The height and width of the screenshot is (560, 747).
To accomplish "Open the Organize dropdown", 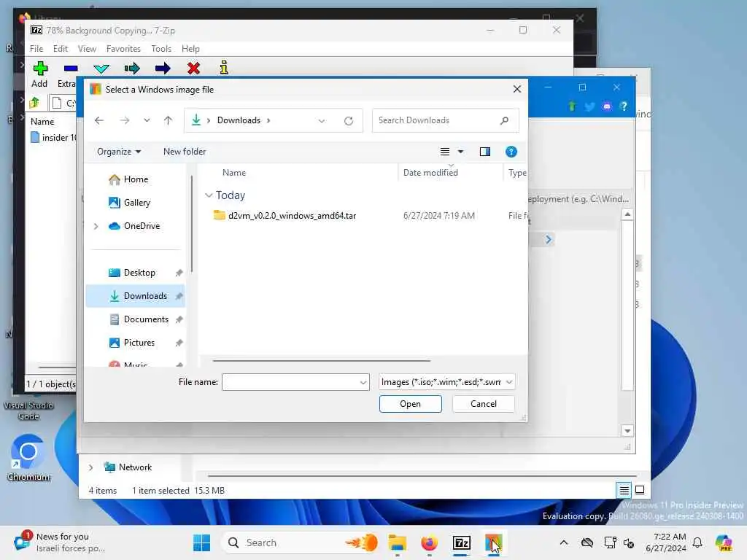I will click(x=119, y=152).
